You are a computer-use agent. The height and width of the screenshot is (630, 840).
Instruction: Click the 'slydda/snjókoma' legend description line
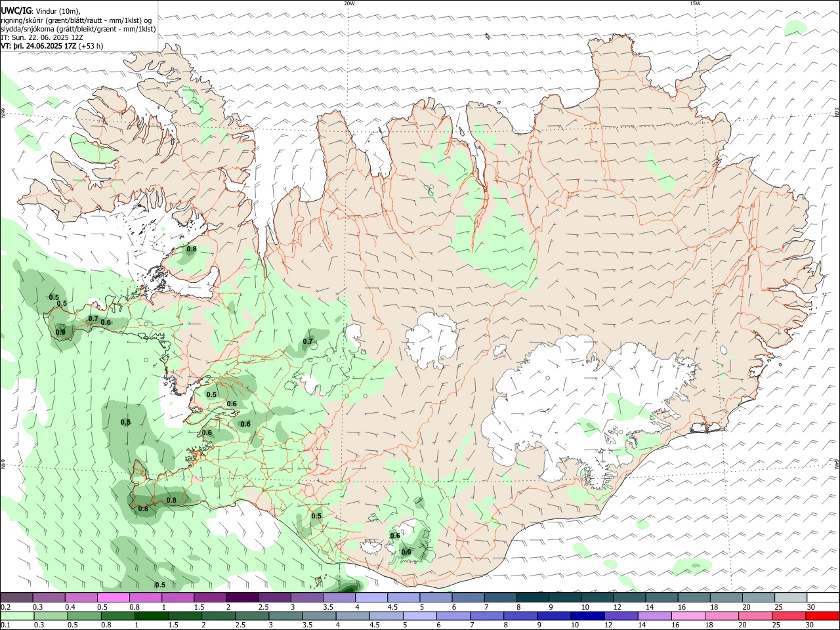click(x=78, y=29)
